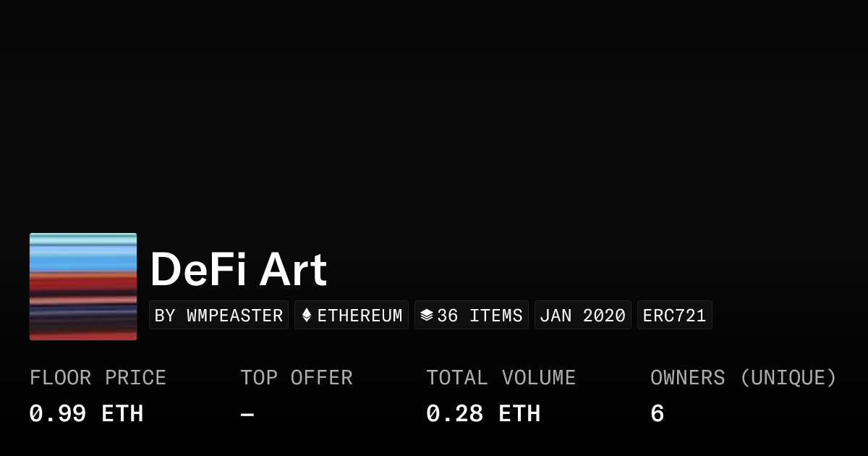Image resolution: width=868 pixels, height=456 pixels.
Task: Click the OWNERS (UNIQUE) heading
Action: coord(743,378)
